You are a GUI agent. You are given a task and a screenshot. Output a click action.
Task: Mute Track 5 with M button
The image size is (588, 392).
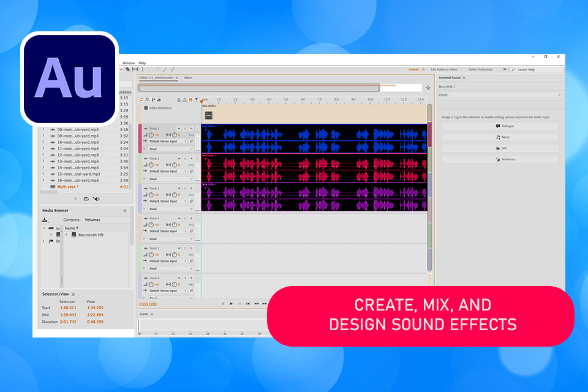coord(179,248)
